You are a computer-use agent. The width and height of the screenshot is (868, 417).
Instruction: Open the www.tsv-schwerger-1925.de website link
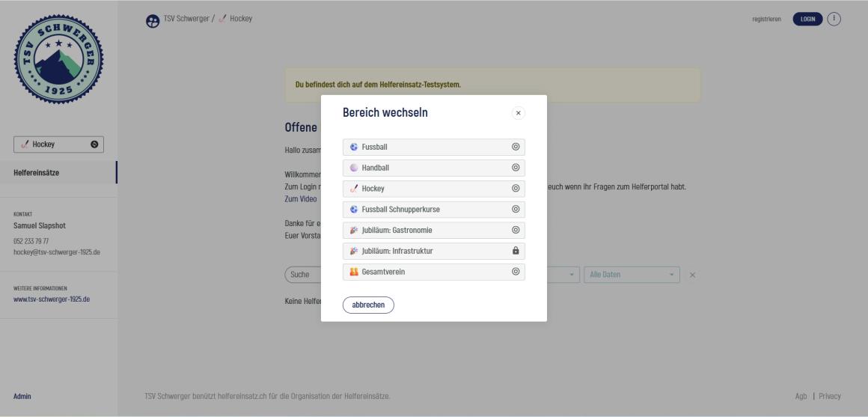point(52,299)
